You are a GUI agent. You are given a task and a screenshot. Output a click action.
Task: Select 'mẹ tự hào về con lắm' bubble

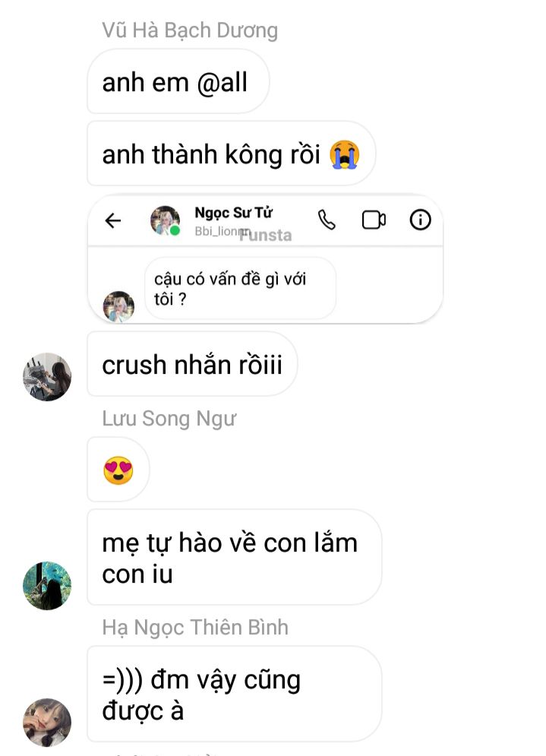pyautogui.click(x=234, y=558)
